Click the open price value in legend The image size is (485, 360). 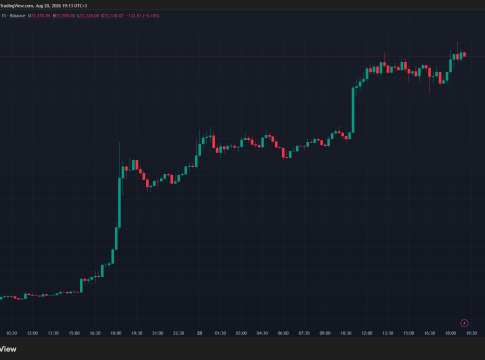(x=39, y=15)
